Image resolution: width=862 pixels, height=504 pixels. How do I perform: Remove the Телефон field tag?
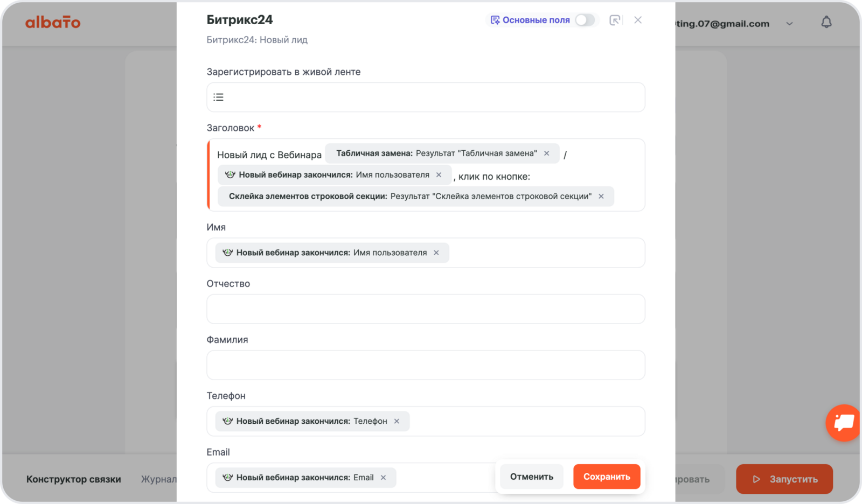coord(397,422)
